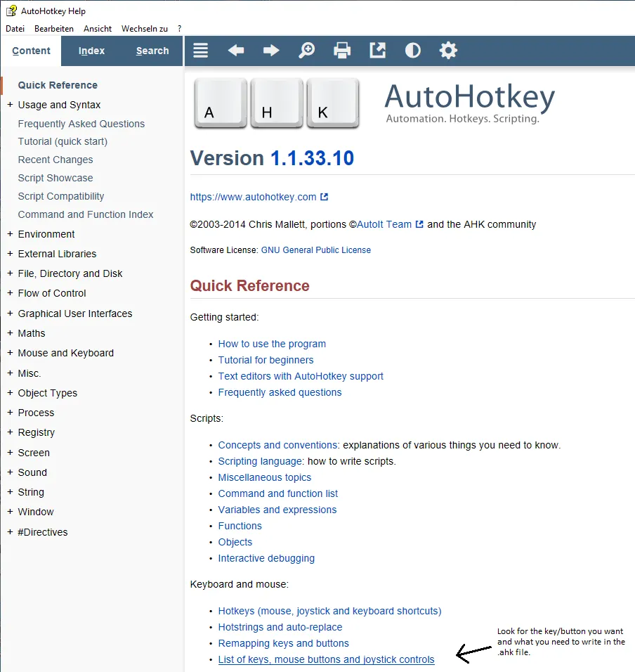The width and height of the screenshot is (635, 672).
Task: Expand the String tree node
Action: (10, 491)
